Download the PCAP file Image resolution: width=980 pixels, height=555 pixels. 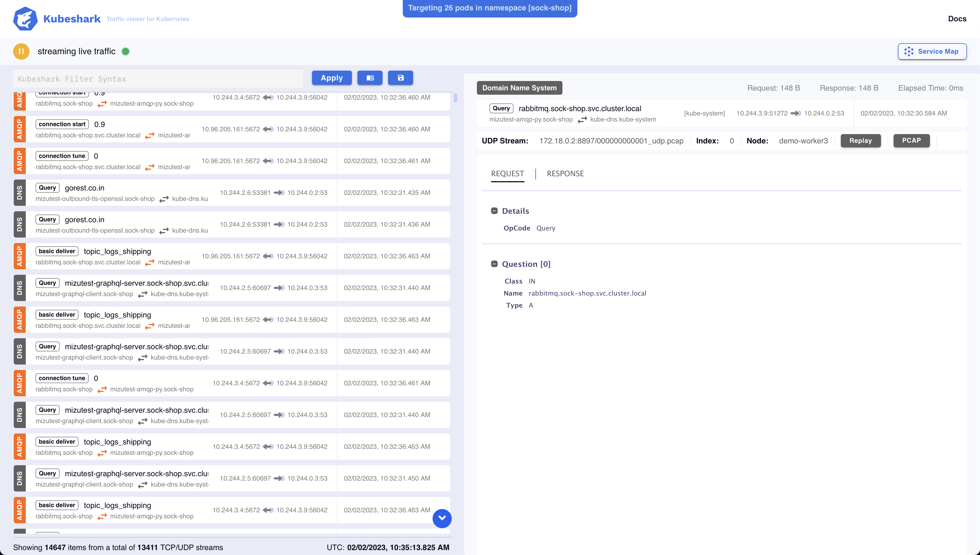(x=911, y=141)
